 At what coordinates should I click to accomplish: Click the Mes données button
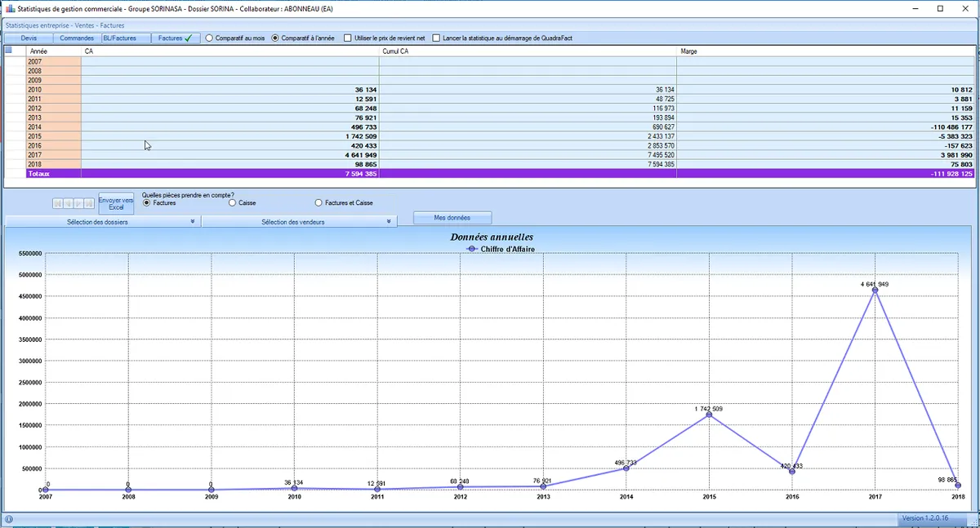coord(452,218)
